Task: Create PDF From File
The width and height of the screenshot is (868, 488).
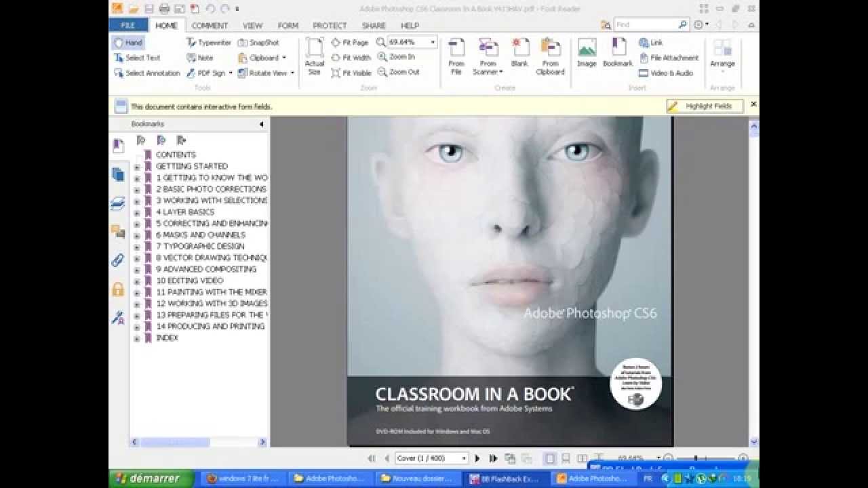Action: point(456,56)
